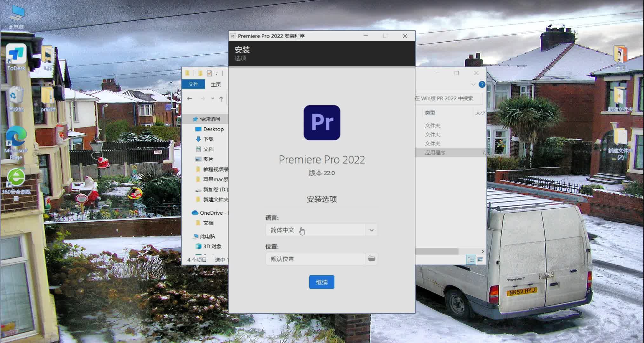Select the 此电脑 desktop icon
The width and height of the screenshot is (644, 343).
point(16,17)
